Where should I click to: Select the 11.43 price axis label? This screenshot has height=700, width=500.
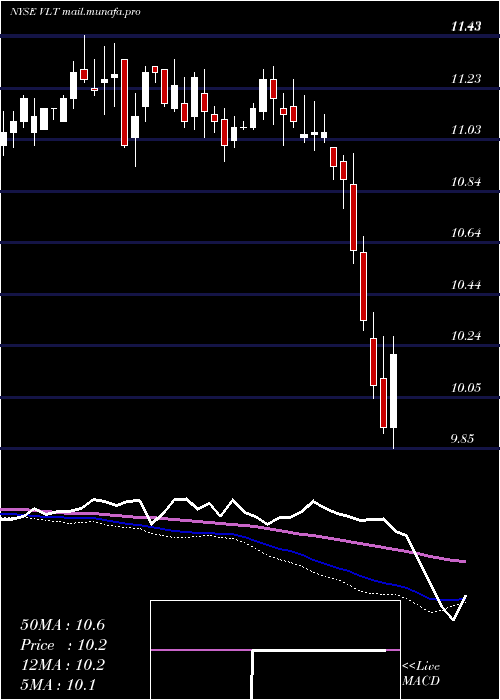coord(466,27)
